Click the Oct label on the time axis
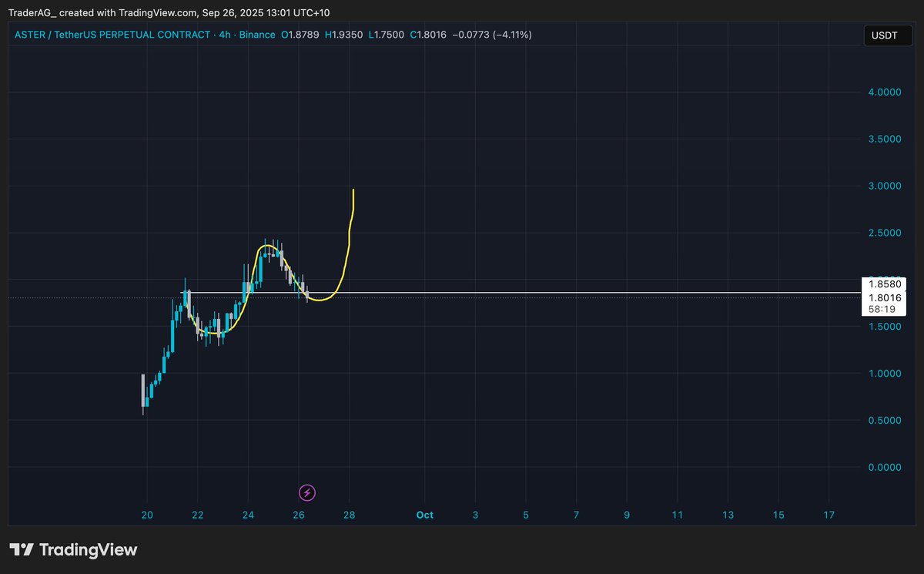 (x=424, y=515)
